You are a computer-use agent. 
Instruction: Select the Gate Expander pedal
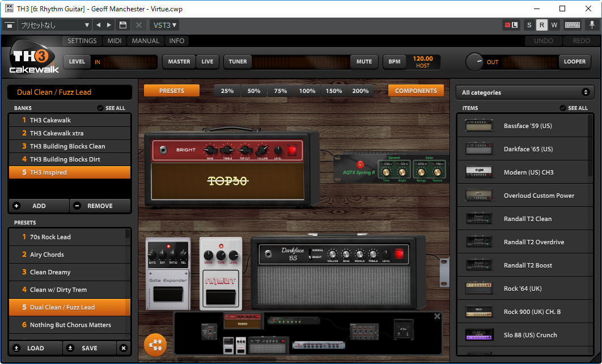coord(168,273)
